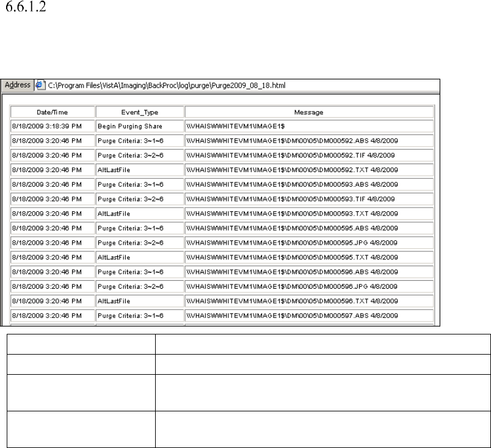Click the DM000592.TXT message cell

[309, 170]
